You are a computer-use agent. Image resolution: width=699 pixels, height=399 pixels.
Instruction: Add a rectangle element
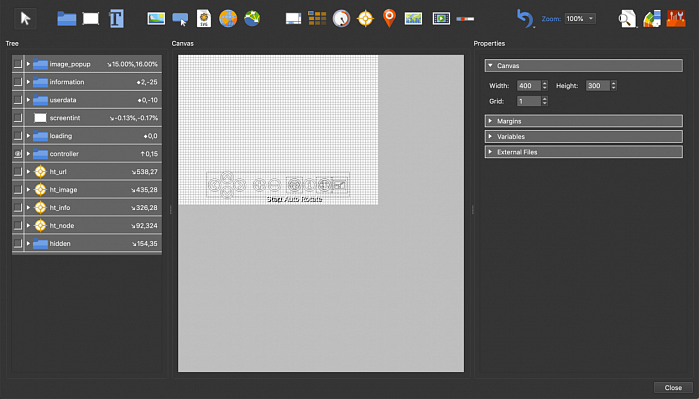coord(91,19)
